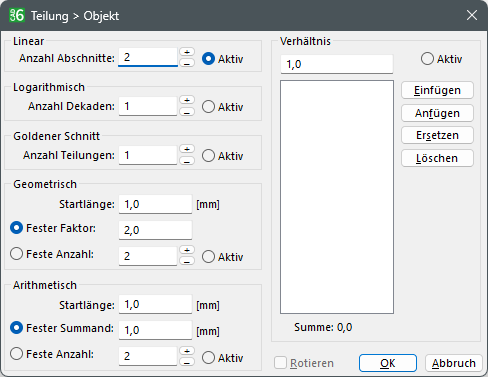The width and height of the screenshot is (488, 377).
Task: Decrease Arithmetisch Feste Anzahl with minus stepper
Action: 187,362
